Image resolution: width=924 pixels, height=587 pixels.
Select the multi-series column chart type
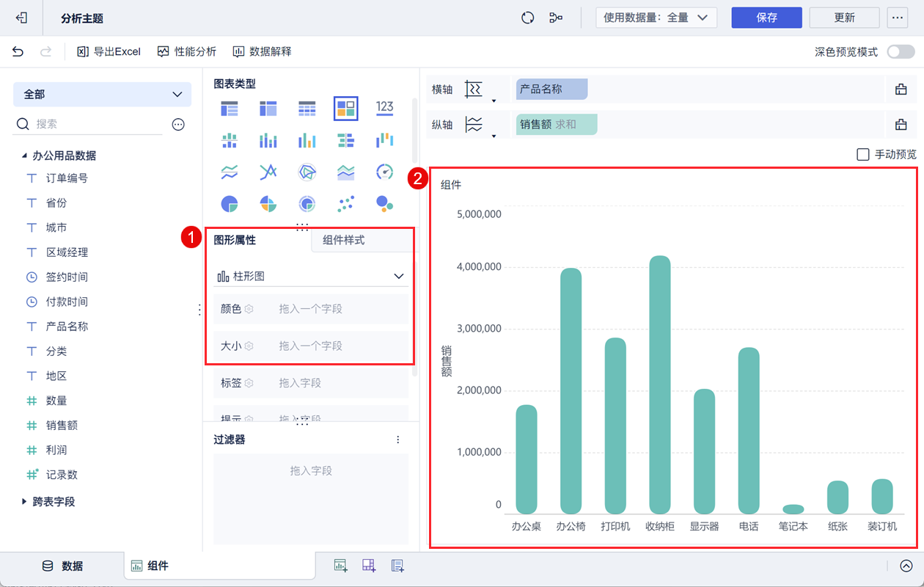coord(307,140)
